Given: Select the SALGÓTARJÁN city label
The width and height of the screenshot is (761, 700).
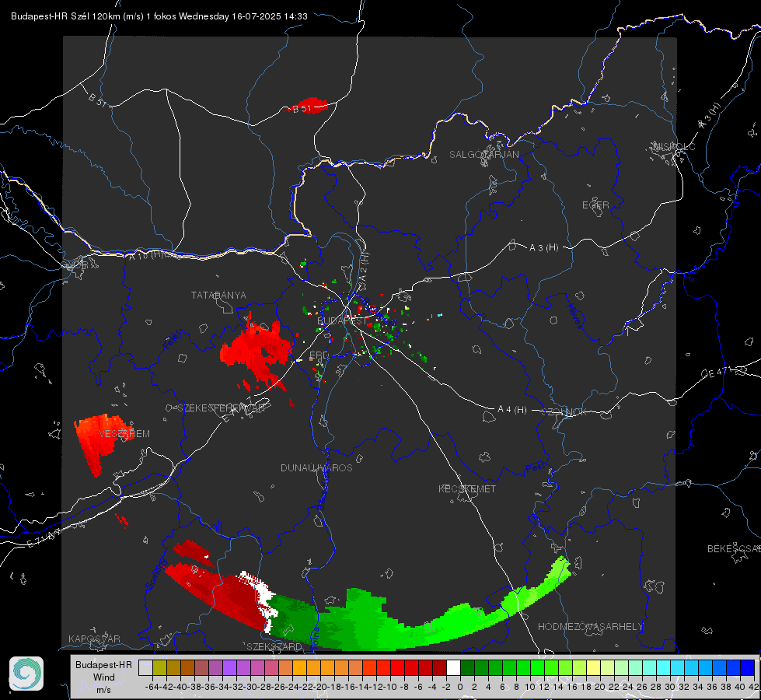Looking at the screenshot, I should 483,155.
